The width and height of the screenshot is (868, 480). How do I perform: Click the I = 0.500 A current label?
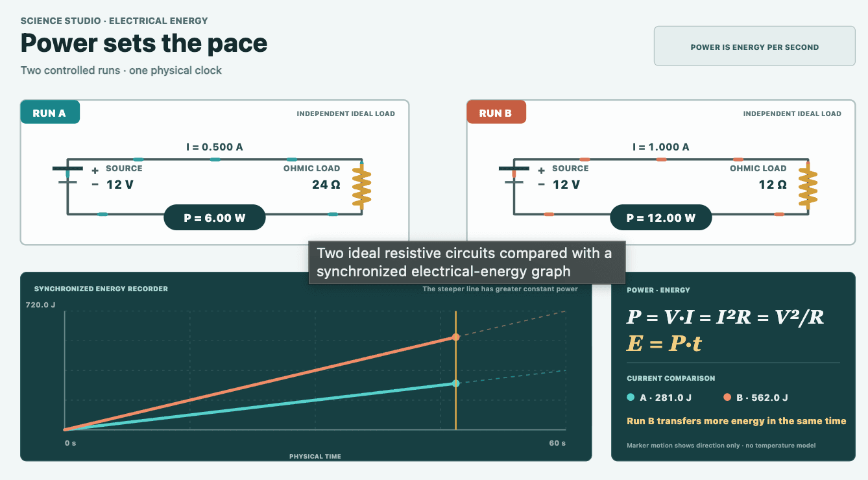(215, 147)
